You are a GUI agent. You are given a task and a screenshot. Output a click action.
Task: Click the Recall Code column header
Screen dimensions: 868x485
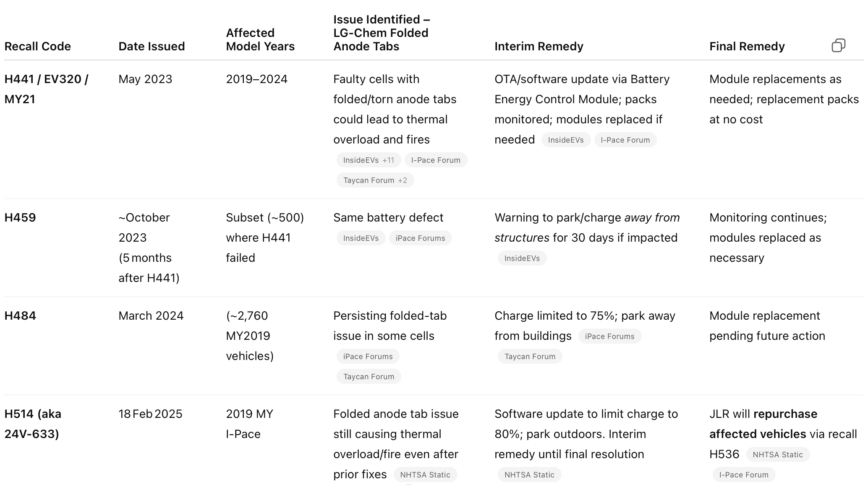tap(37, 46)
